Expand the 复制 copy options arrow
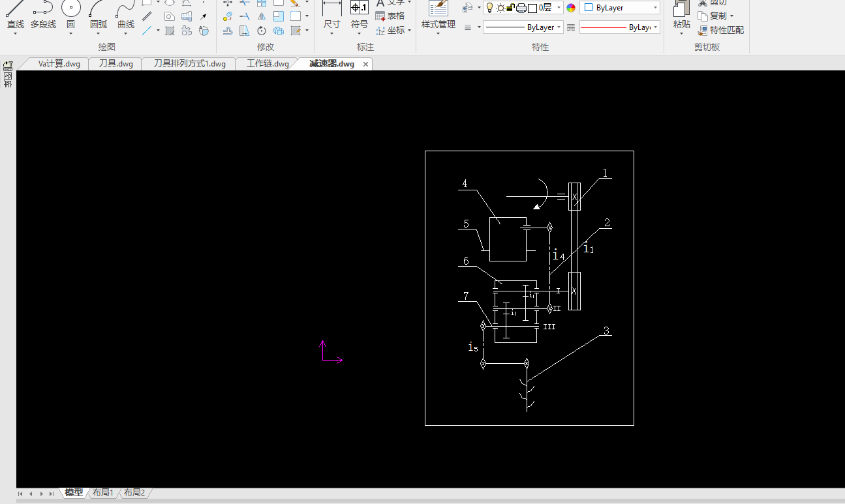This screenshot has height=504, width=845. [x=731, y=16]
